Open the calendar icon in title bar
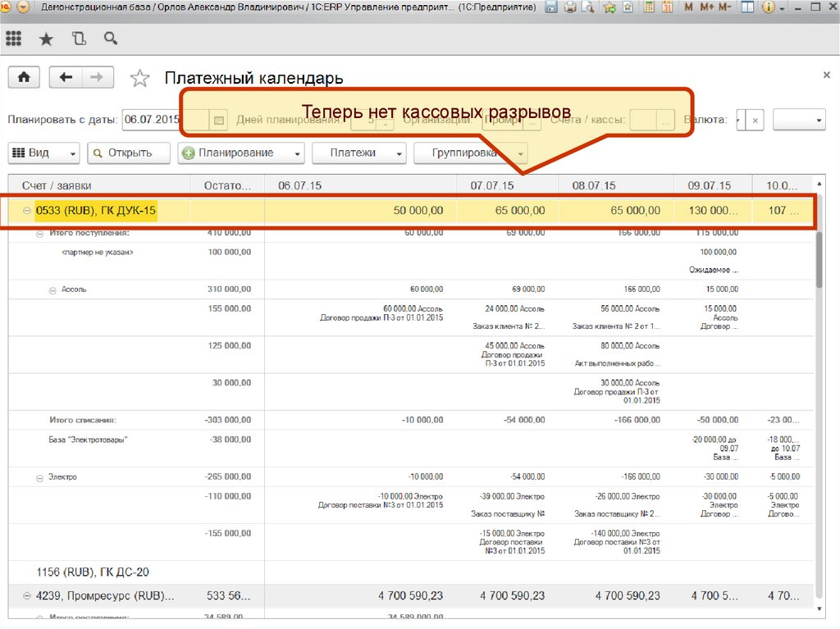The width and height of the screenshot is (840, 629). pos(668,7)
